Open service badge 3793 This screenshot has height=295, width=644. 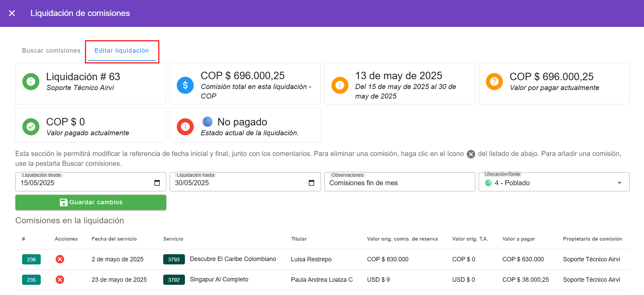174,259
